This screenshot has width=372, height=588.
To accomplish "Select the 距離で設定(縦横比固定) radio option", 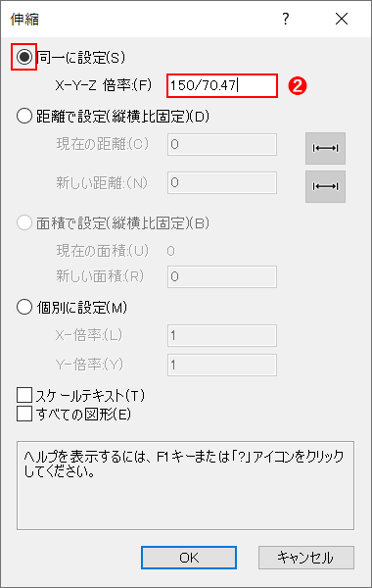I will pos(24,117).
